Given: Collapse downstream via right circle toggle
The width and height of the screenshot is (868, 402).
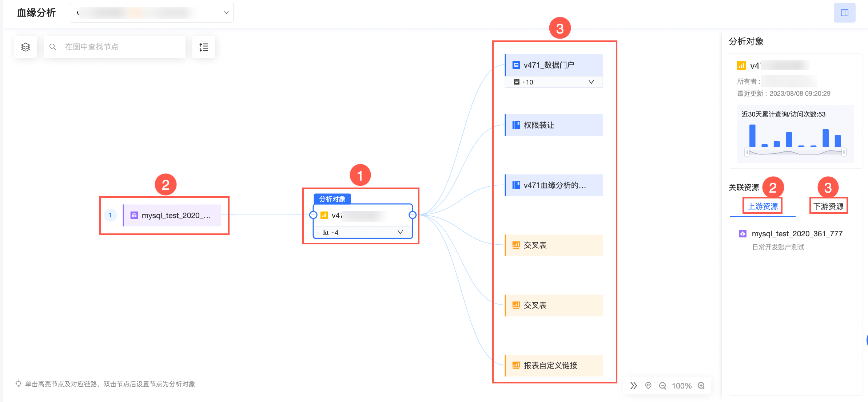Looking at the screenshot, I should tap(413, 215).
